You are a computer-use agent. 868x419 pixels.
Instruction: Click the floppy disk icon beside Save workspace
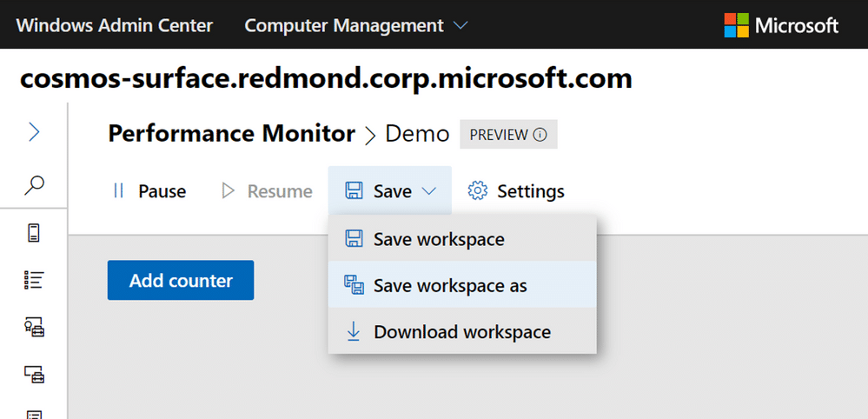point(354,239)
